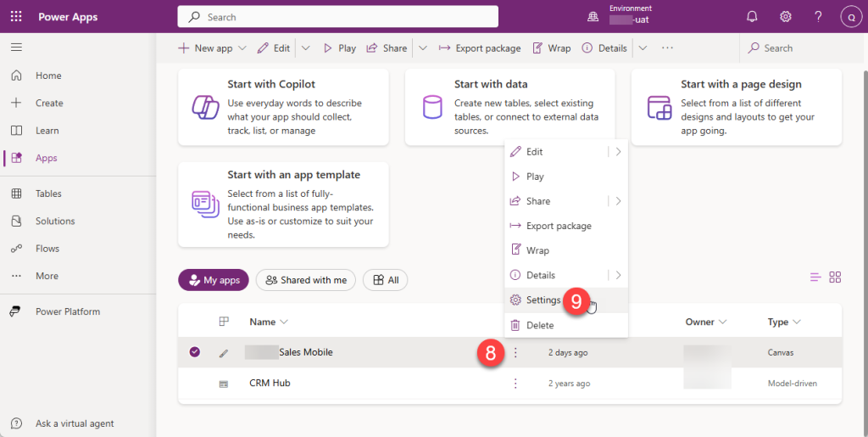Screen dimensions: 868x437
Task: Open Start with a page design card
Action: pos(737,107)
